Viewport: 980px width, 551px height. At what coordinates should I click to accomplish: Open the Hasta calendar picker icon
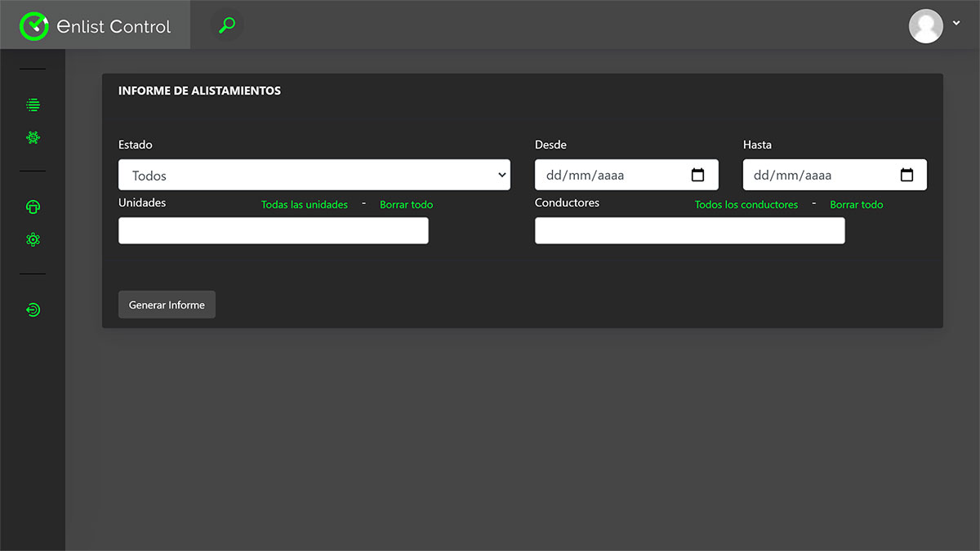[x=906, y=175]
